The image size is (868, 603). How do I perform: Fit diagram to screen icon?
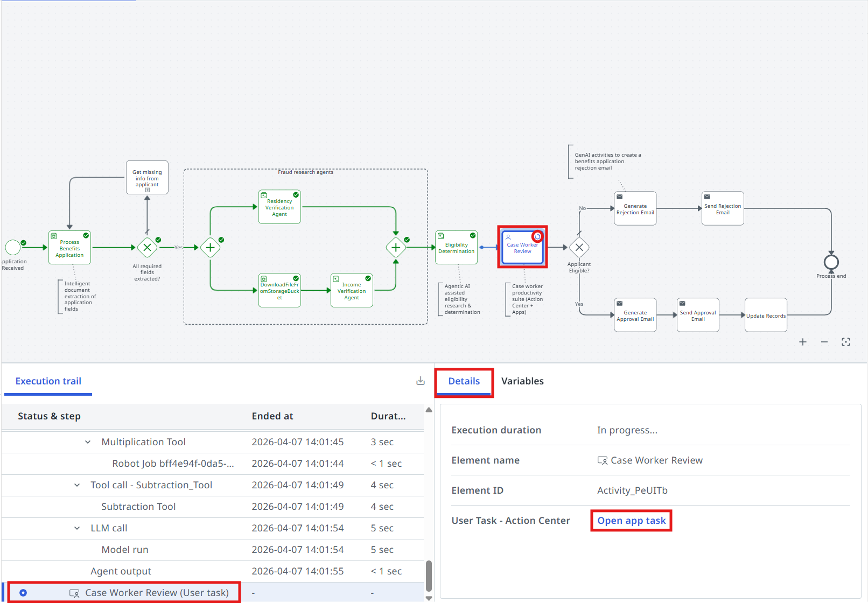(x=845, y=342)
